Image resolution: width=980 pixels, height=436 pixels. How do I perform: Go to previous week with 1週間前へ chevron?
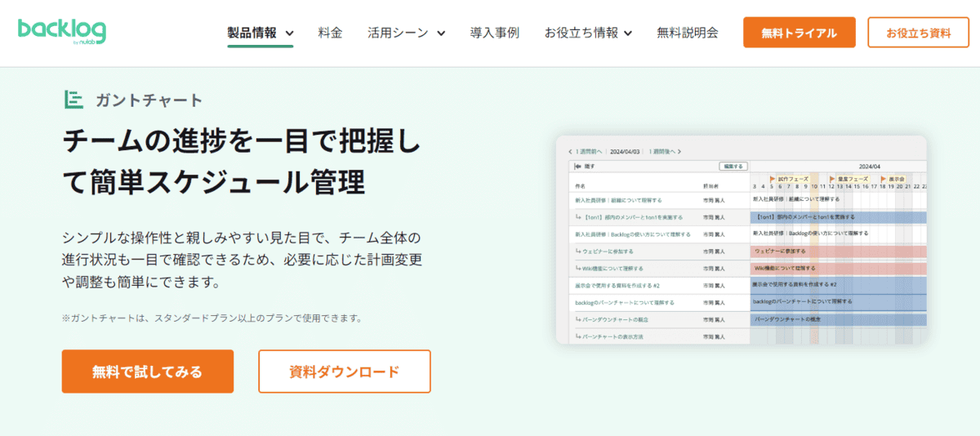571,152
